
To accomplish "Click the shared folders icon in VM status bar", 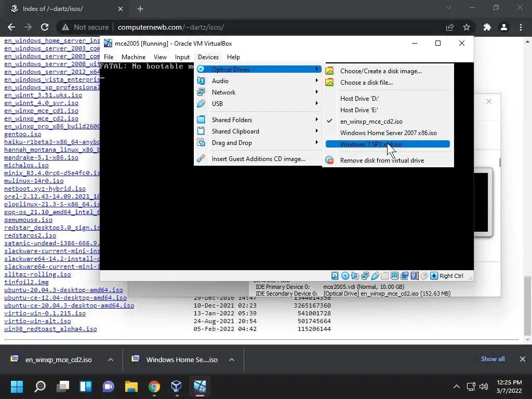I will click(385, 276).
